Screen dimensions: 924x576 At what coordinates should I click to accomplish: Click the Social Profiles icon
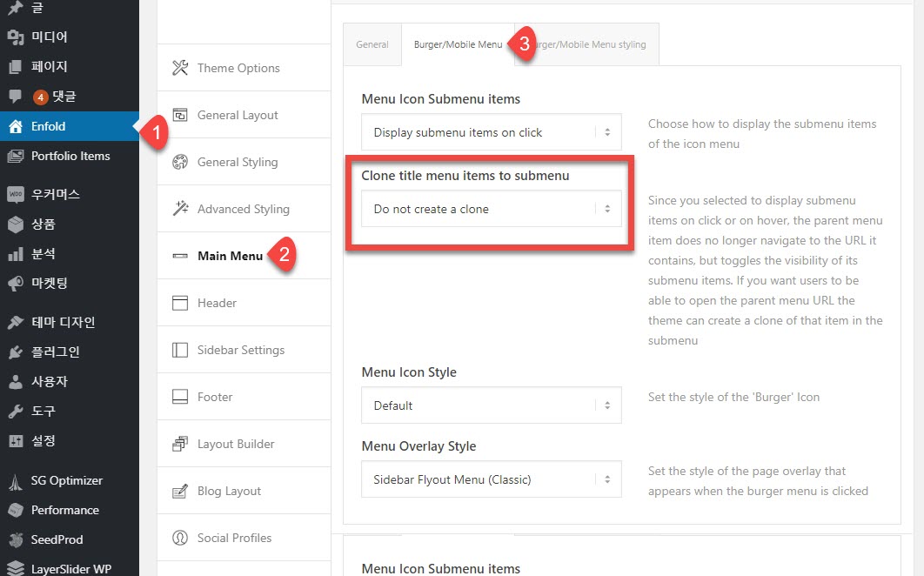coord(180,538)
